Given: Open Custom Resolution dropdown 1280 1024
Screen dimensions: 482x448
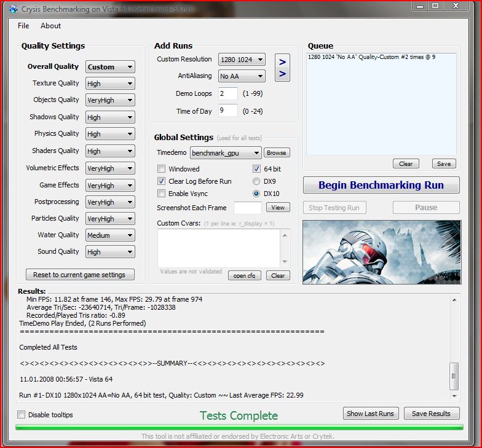Looking at the screenshot, I should click(x=242, y=59).
